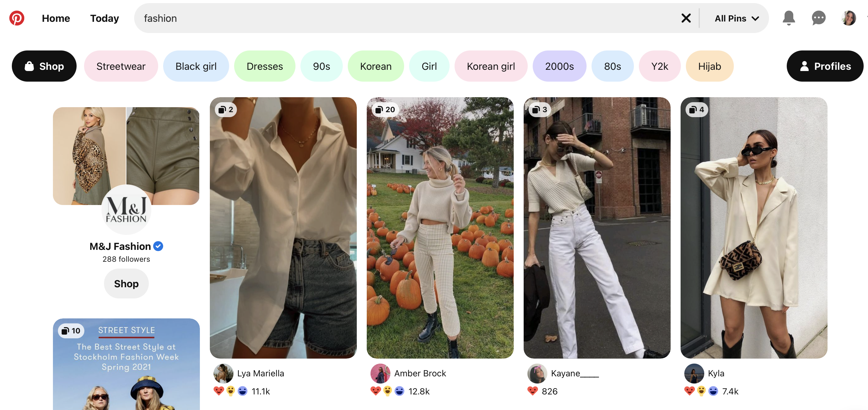Click the profile avatar in header
This screenshot has width=868, height=410.
(x=848, y=18)
